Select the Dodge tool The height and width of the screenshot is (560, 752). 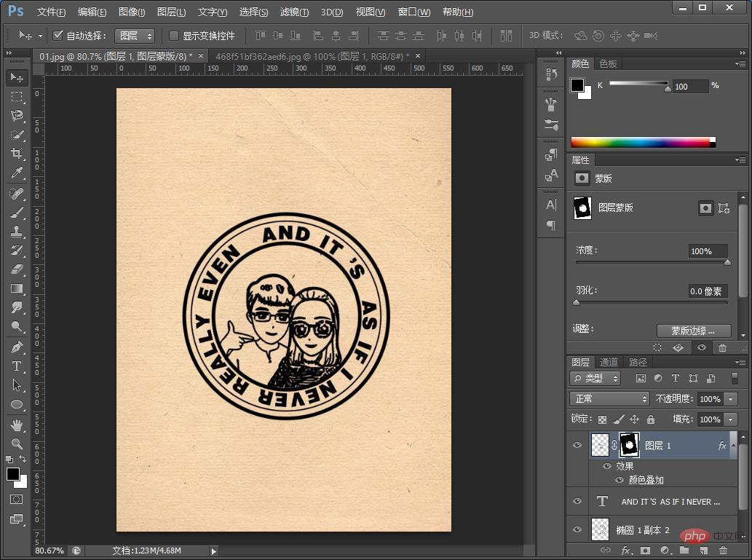pyautogui.click(x=17, y=326)
